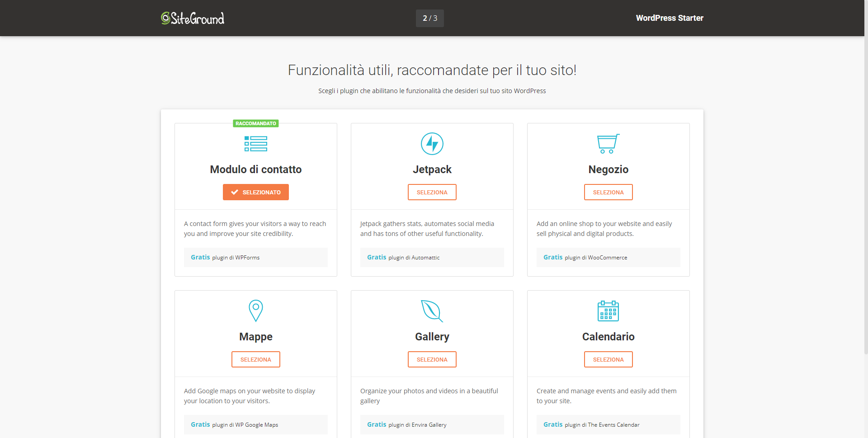Click the Gratis plugin di Automattic label
Screen dimensions: 868x438
403,257
